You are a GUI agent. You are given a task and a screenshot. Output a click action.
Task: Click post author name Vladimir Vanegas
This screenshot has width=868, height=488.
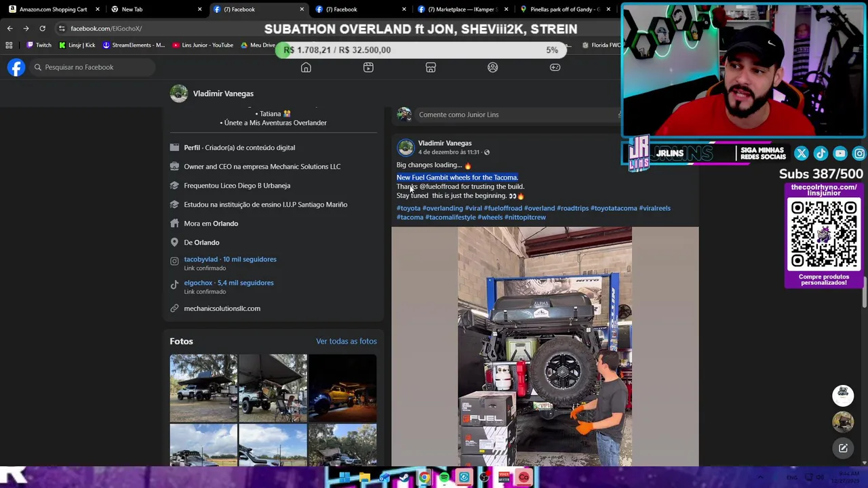pyautogui.click(x=445, y=143)
